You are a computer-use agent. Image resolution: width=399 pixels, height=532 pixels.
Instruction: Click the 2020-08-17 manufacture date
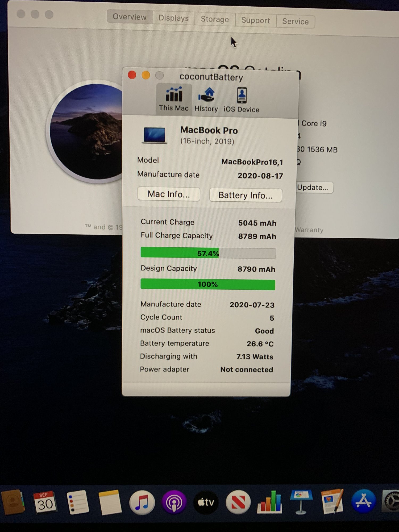click(260, 176)
